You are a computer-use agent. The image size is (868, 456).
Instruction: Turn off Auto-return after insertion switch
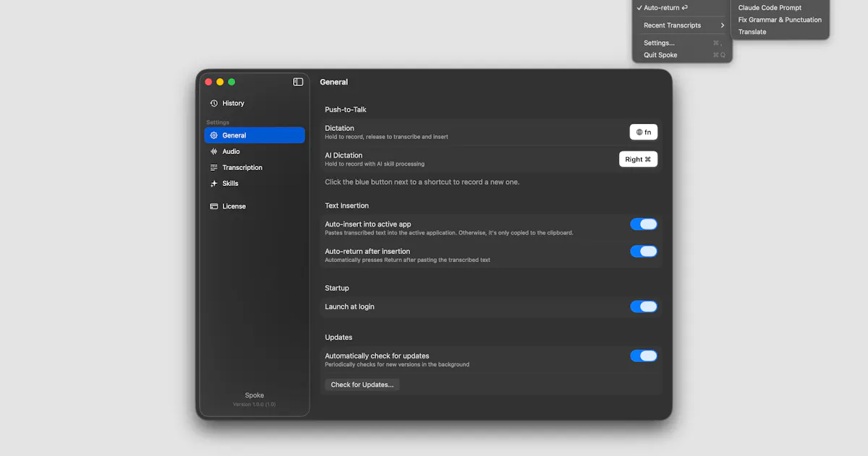(x=644, y=251)
